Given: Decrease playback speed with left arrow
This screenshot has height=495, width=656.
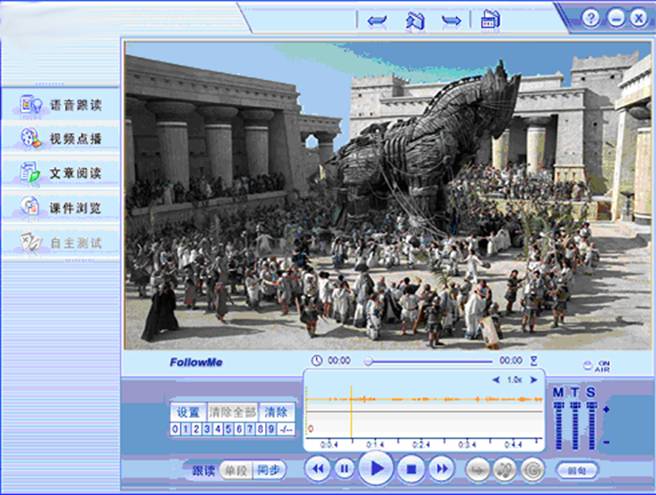Looking at the screenshot, I should coord(496,380).
